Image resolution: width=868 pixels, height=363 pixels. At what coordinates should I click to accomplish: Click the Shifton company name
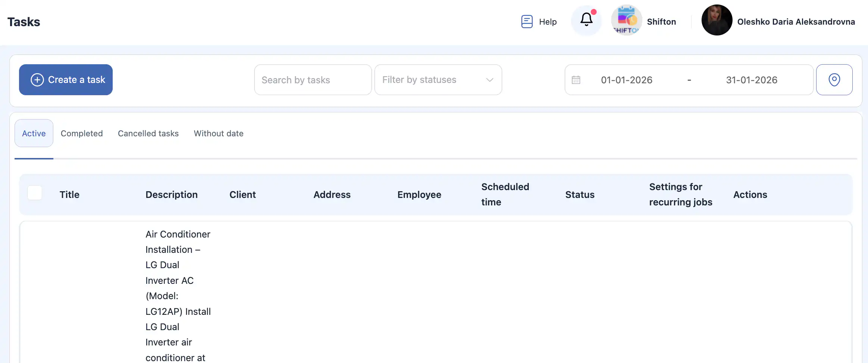[x=661, y=22]
